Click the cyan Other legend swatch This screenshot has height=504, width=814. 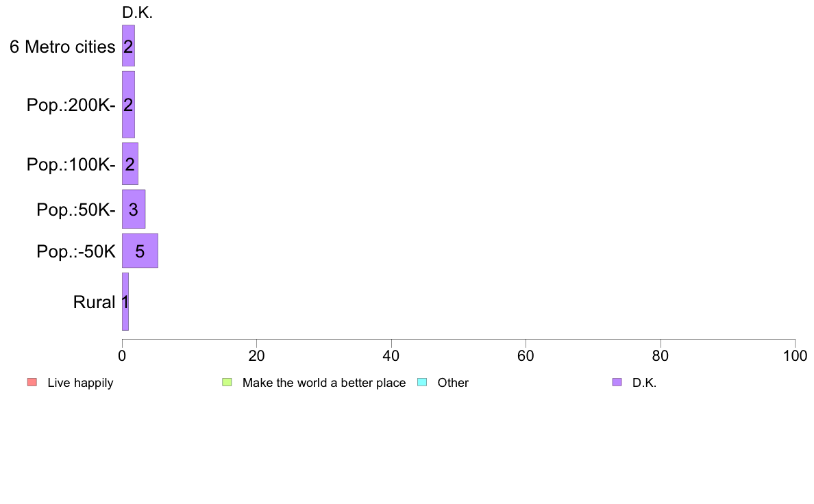click(422, 383)
